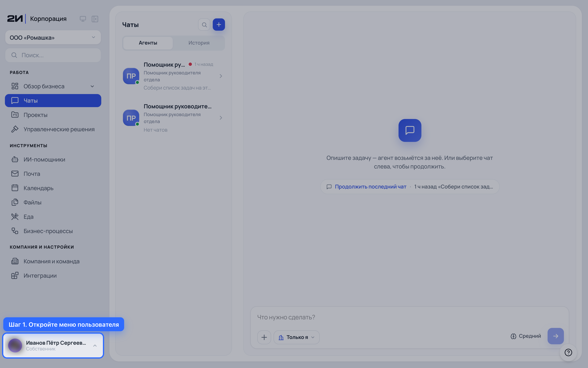
Task: Click ПР avatar of agent with Нет чатов
Action: (x=131, y=118)
